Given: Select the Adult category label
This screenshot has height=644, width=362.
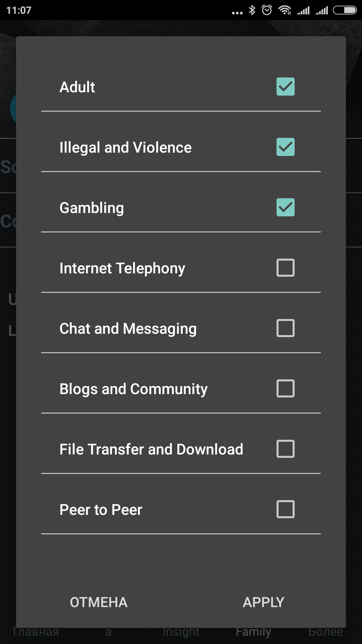Looking at the screenshot, I should pyautogui.click(x=77, y=87).
